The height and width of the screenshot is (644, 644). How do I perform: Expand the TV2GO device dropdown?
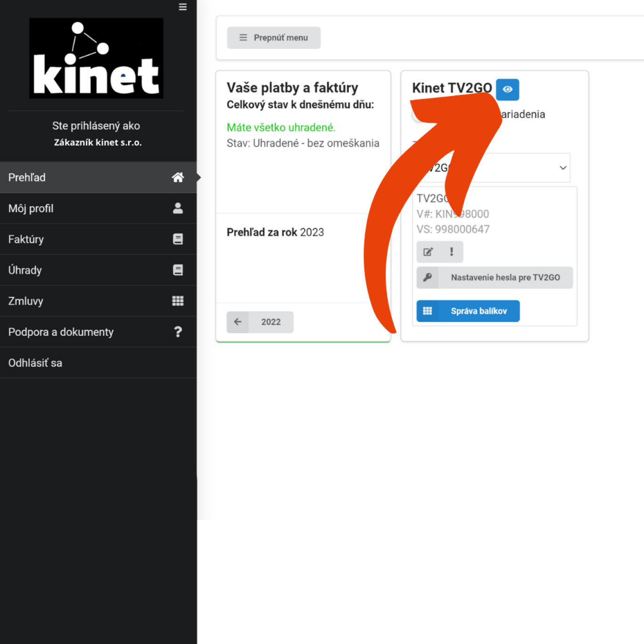pos(491,168)
